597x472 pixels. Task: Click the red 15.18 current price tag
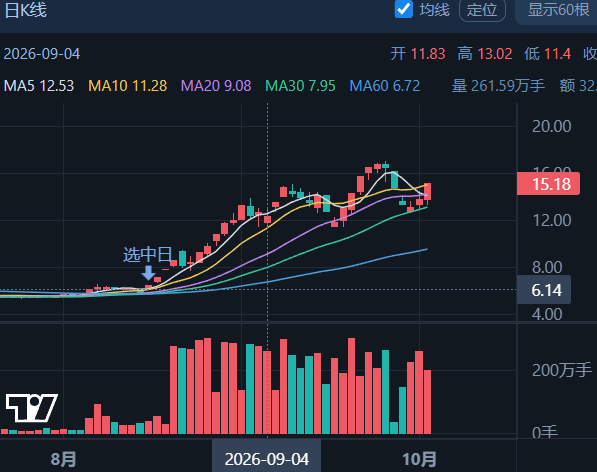point(548,184)
